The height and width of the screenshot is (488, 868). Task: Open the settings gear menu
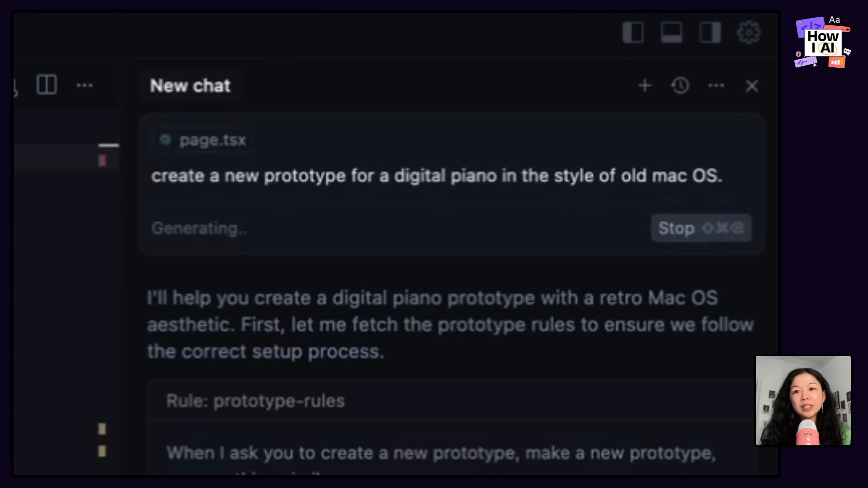click(x=749, y=32)
